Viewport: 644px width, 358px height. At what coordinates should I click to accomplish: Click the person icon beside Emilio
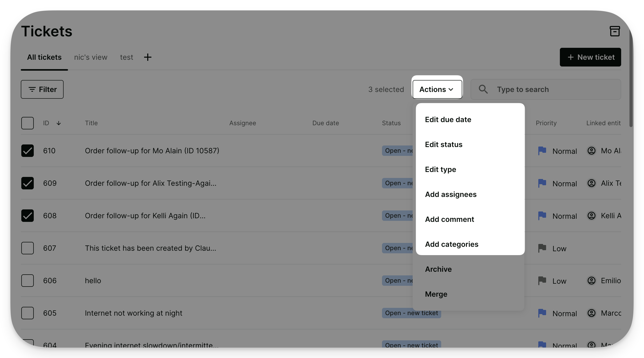(x=592, y=281)
